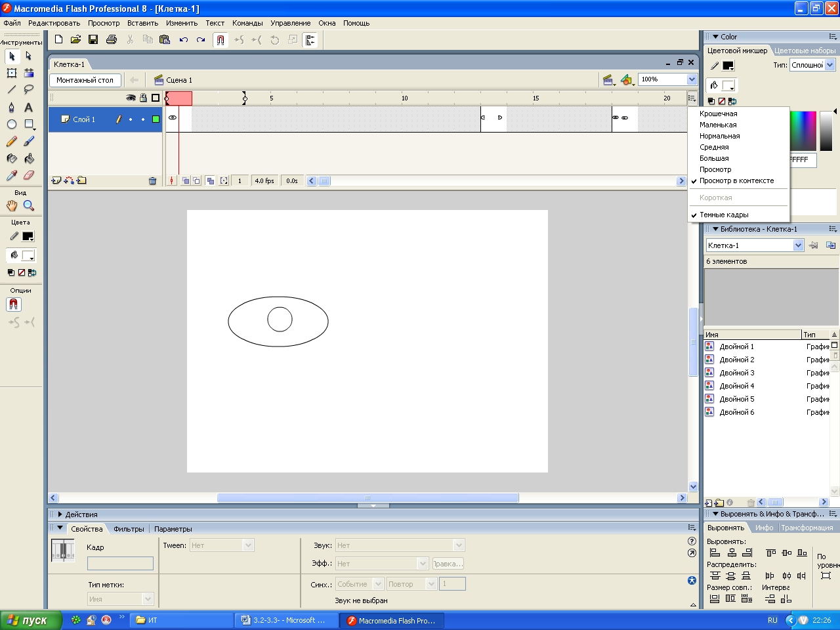Image resolution: width=840 pixels, height=630 pixels.
Task: Collapse the Color panel triangle
Action: (716, 37)
